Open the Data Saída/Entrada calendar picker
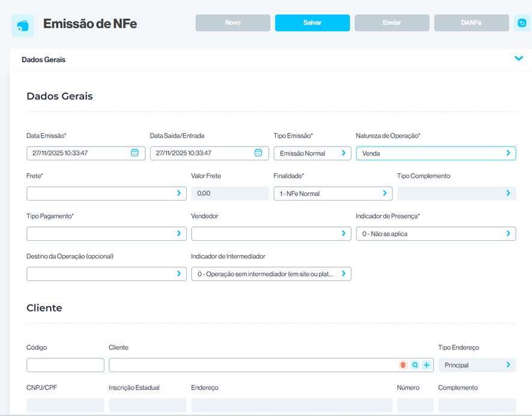The image size is (532, 416). click(x=258, y=153)
